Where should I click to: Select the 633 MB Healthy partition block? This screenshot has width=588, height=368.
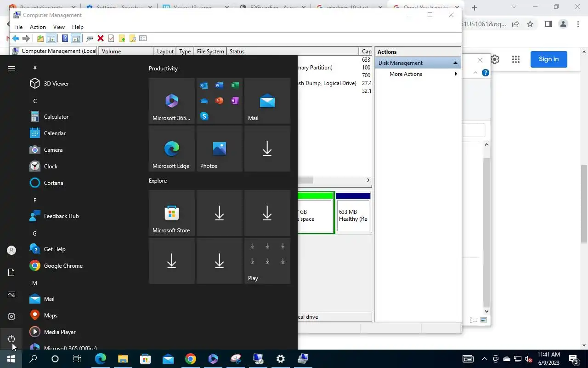coord(353,213)
